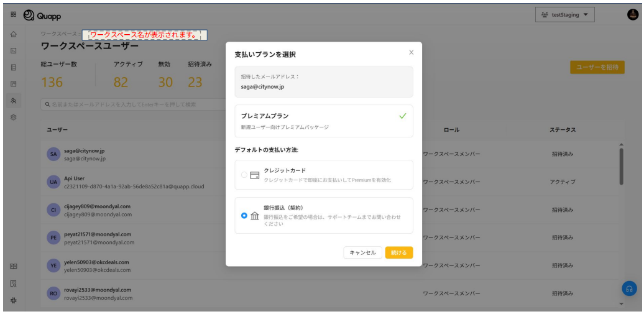
Task: Click the 無効 count 30
Action: click(165, 82)
